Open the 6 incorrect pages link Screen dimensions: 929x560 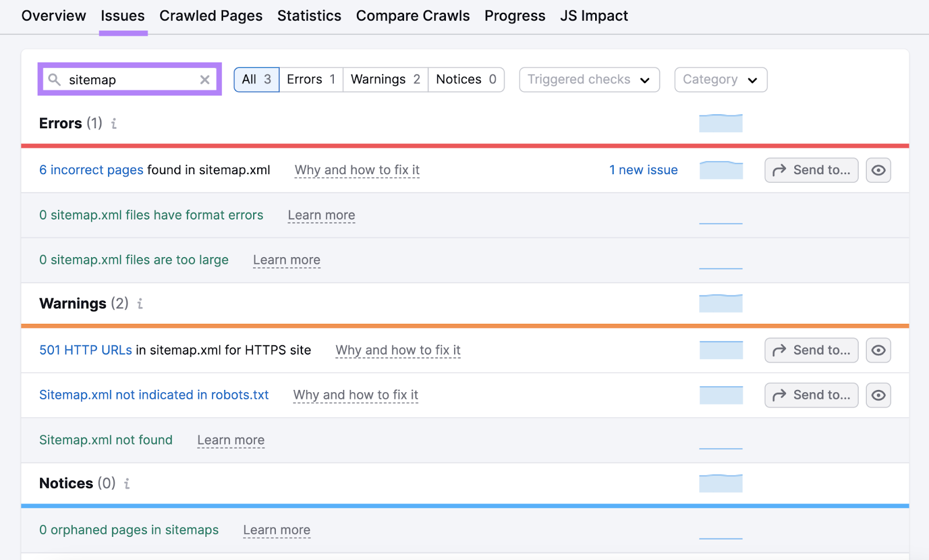[x=91, y=170]
